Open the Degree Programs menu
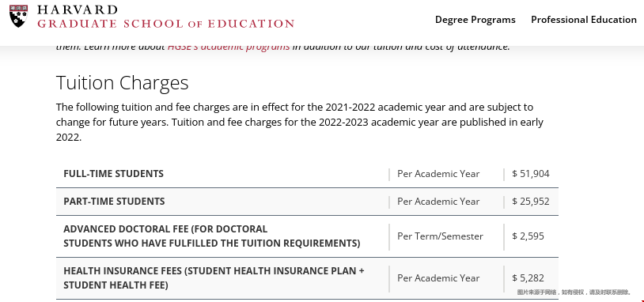The height and width of the screenshot is (302, 644). coord(475,20)
